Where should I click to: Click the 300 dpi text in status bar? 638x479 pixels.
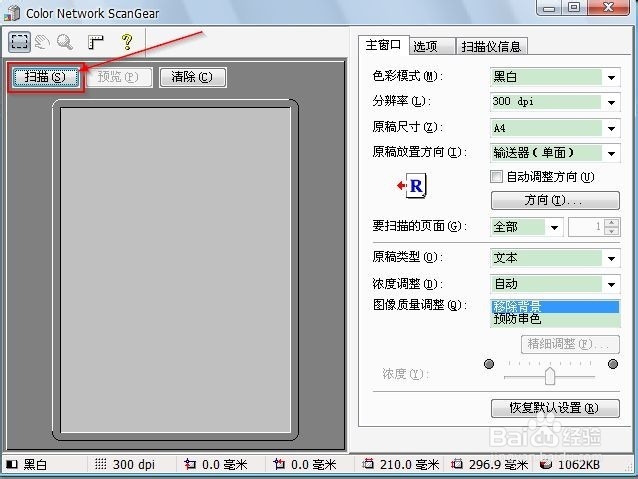(134, 464)
